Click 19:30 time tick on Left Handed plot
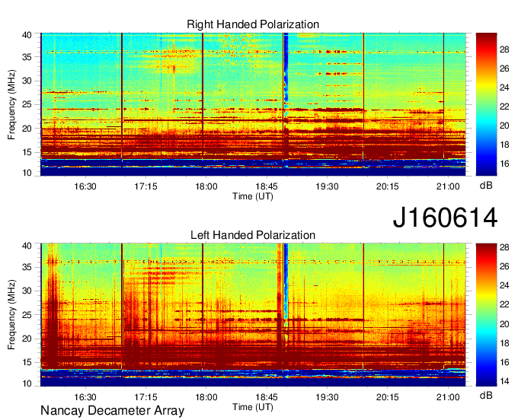This screenshot has height=420, width=518. pos(327,397)
